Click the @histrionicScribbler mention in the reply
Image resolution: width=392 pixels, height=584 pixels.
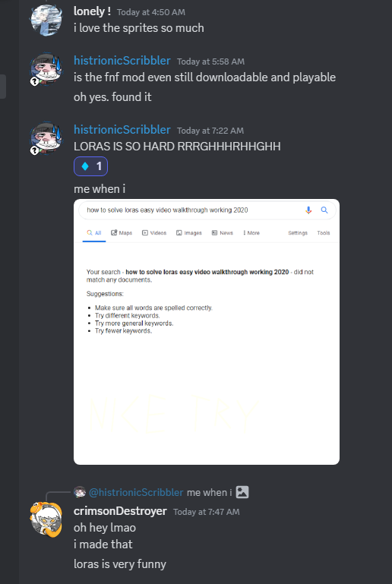(x=136, y=492)
